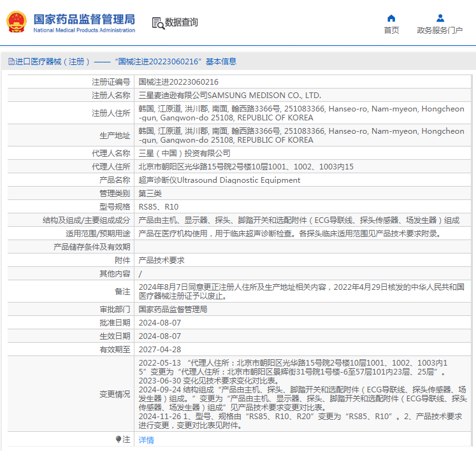Click the 变更情况 label cell

point(71,394)
